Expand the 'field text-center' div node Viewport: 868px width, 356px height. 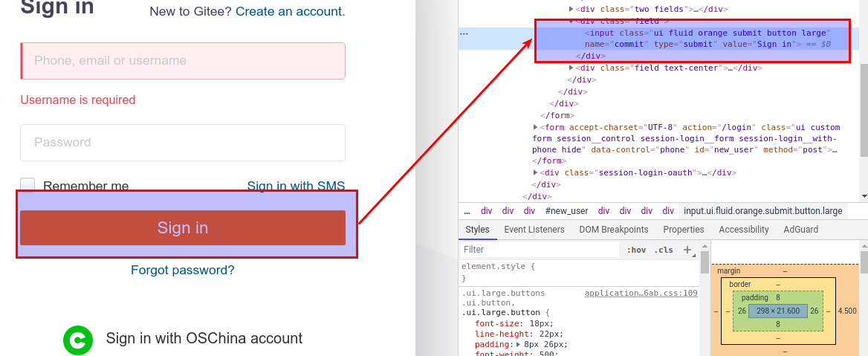pyautogui.click(x=571, y=68)
